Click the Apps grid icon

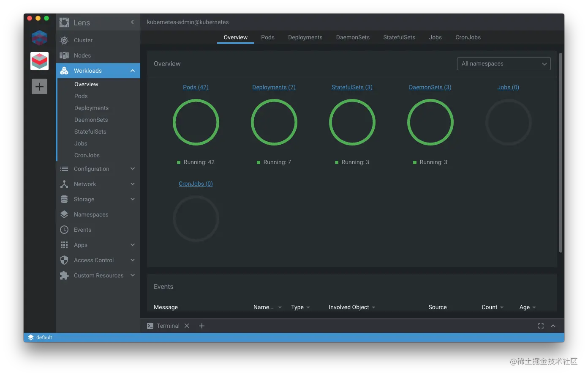pyautogui.click(x=64, y=245)
